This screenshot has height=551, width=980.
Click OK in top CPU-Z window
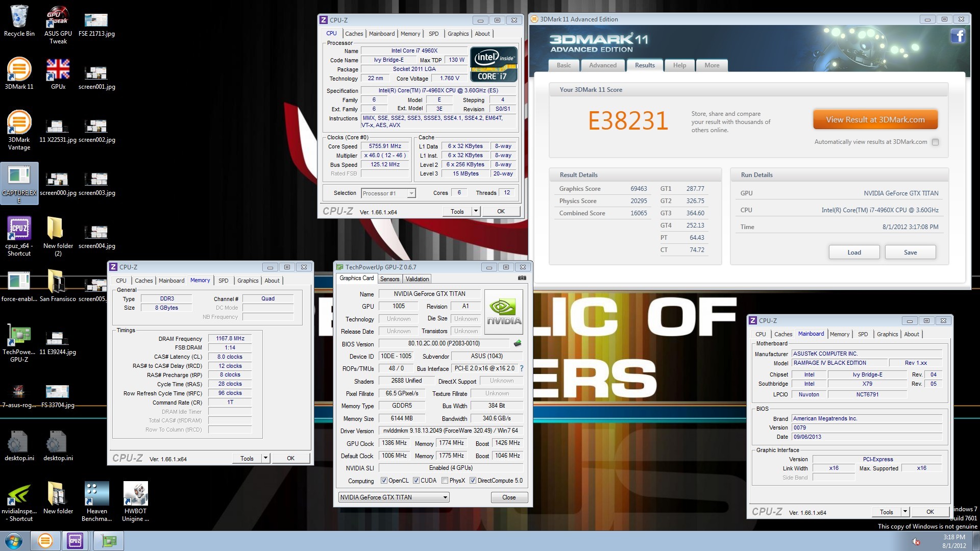501,211
